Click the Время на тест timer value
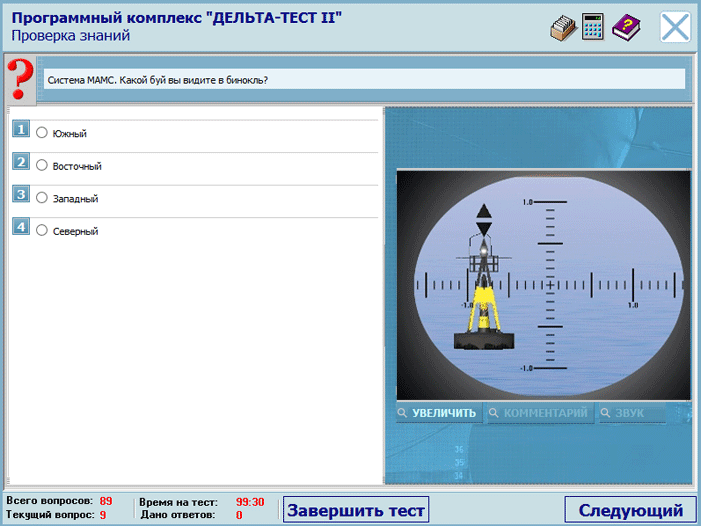The image size is (701, 526). coord(250,502)
